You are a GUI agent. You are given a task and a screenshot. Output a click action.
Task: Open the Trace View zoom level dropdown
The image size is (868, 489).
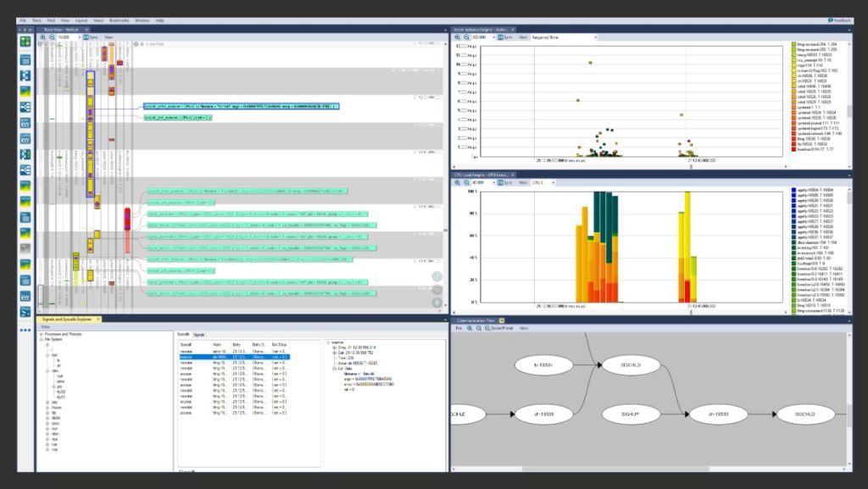point(79,37)
